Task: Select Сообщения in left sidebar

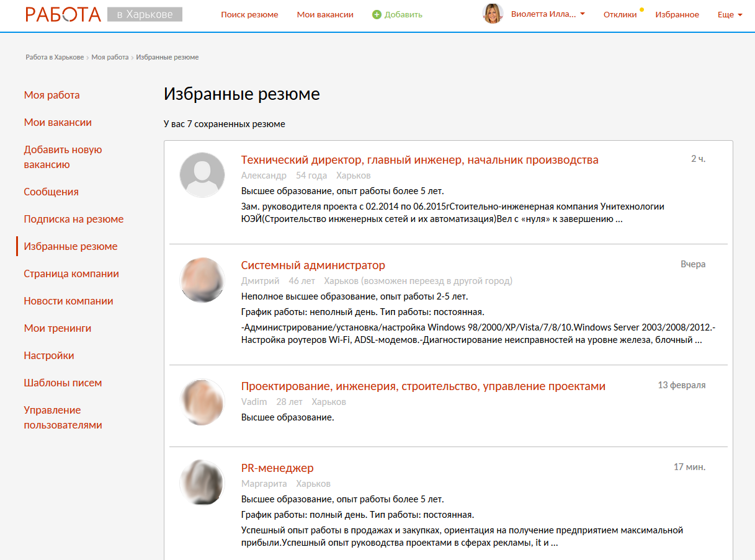Action: [51, 192]
